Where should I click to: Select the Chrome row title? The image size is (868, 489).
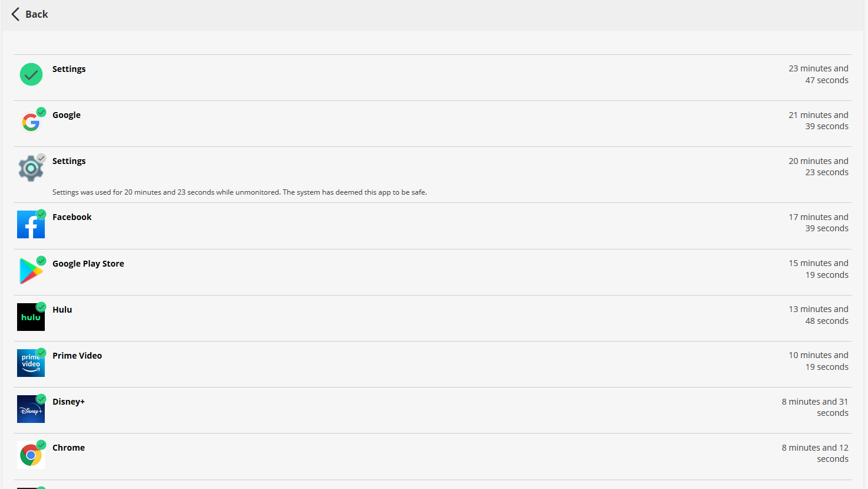coord(68,448)
